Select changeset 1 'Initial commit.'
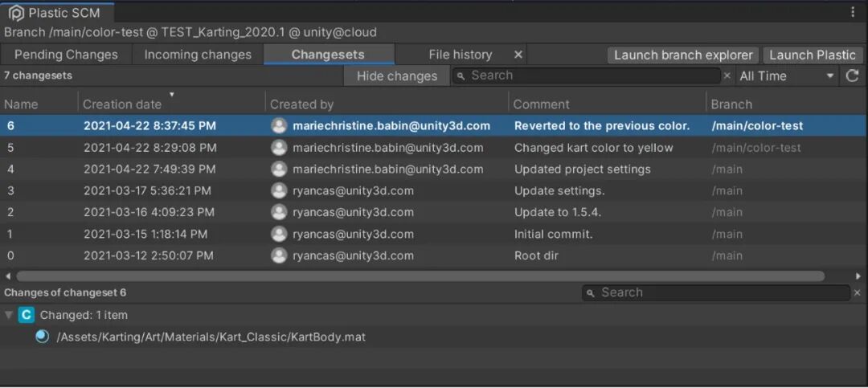 (x=434, y=234)
